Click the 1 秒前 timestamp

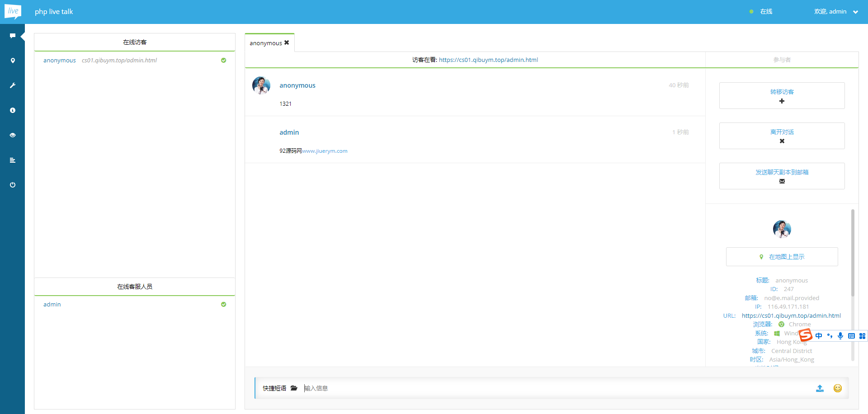pos(681,132)
